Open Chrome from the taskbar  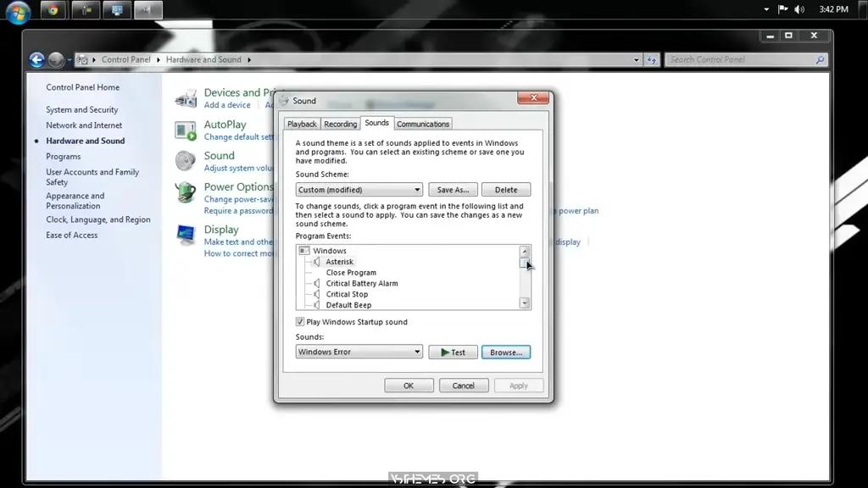click(x=52, y=9)
